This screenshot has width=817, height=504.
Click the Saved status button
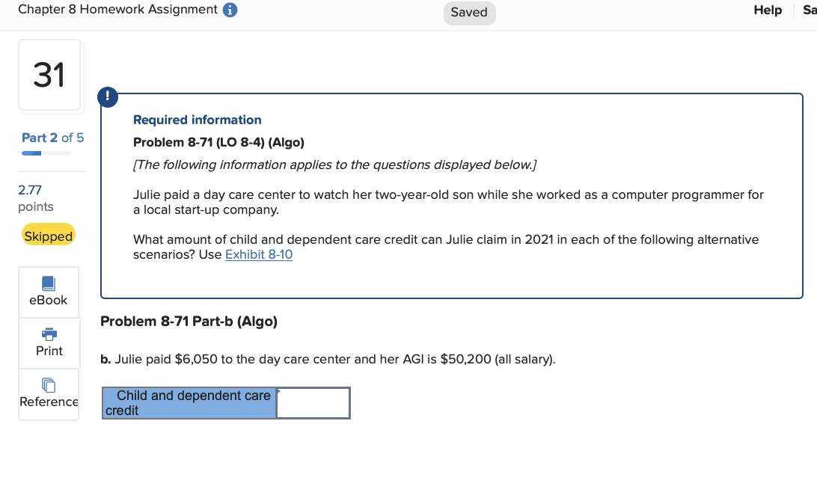[469, 13]
